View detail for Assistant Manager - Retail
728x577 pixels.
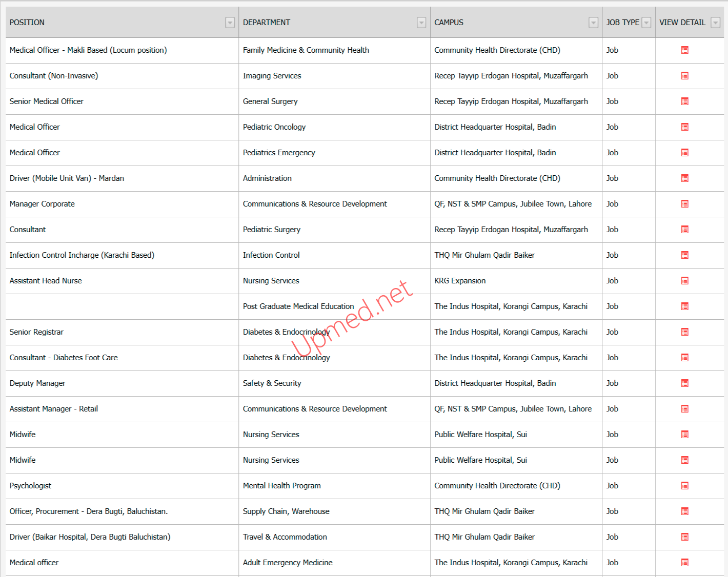pos(684,409)
